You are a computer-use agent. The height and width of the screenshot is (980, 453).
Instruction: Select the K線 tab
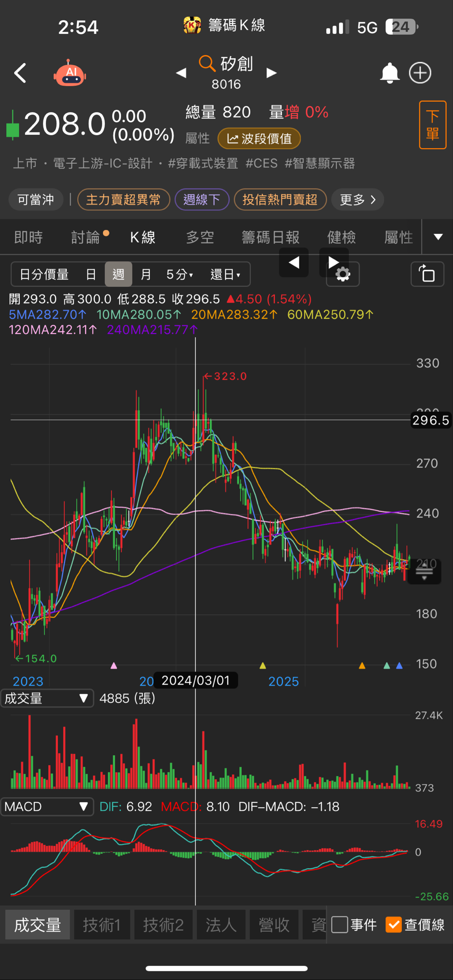pos(143,237)
